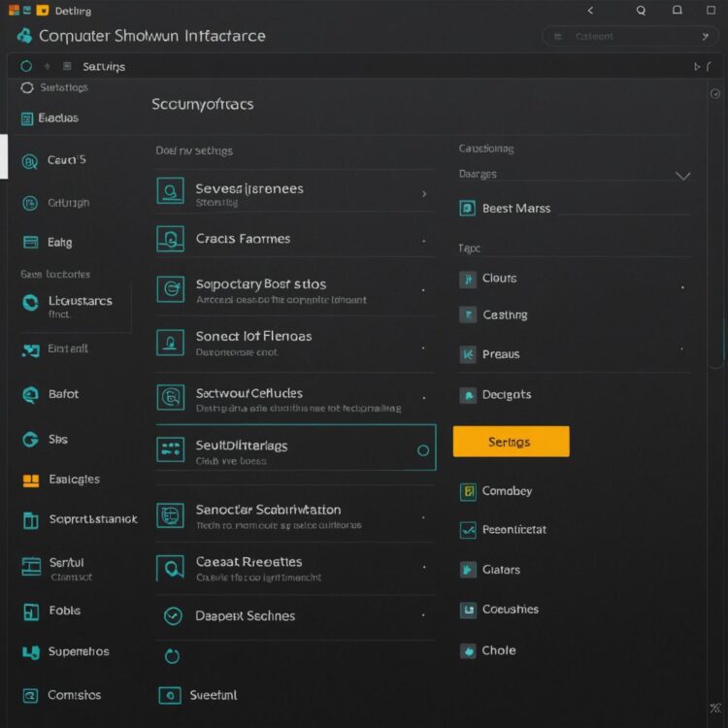Screen dimensions: 728x728
Task: Click the search icon in the Sevess ijsrenees row
Action: [171, 191]
